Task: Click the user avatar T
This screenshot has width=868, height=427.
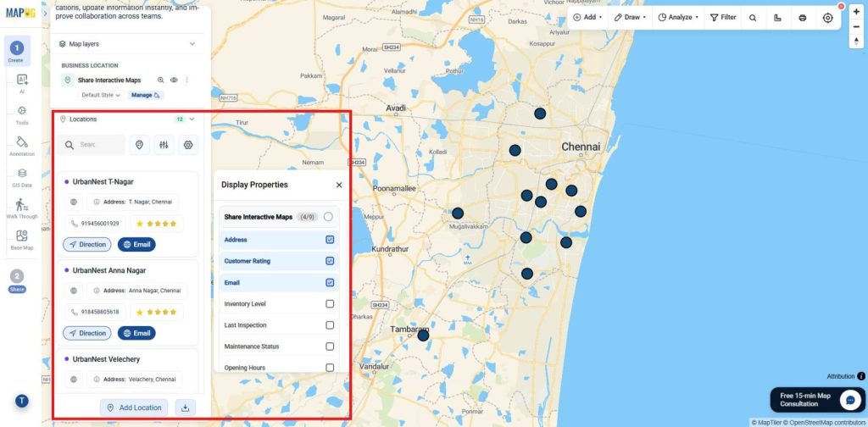Action: (21, 401)
